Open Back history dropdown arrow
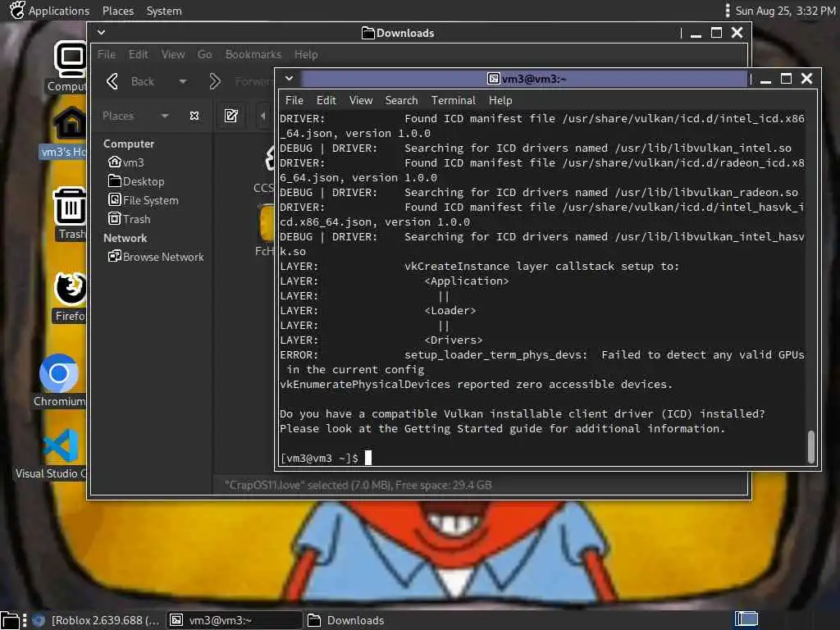This screenshot has height=630, width=840. pyautogui.click(x=183, y=81)
